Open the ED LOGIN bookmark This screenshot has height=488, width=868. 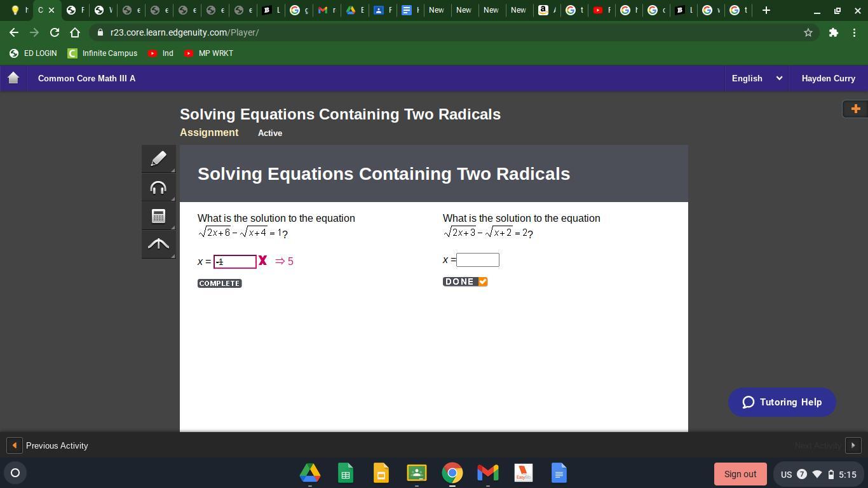(33, 53)
